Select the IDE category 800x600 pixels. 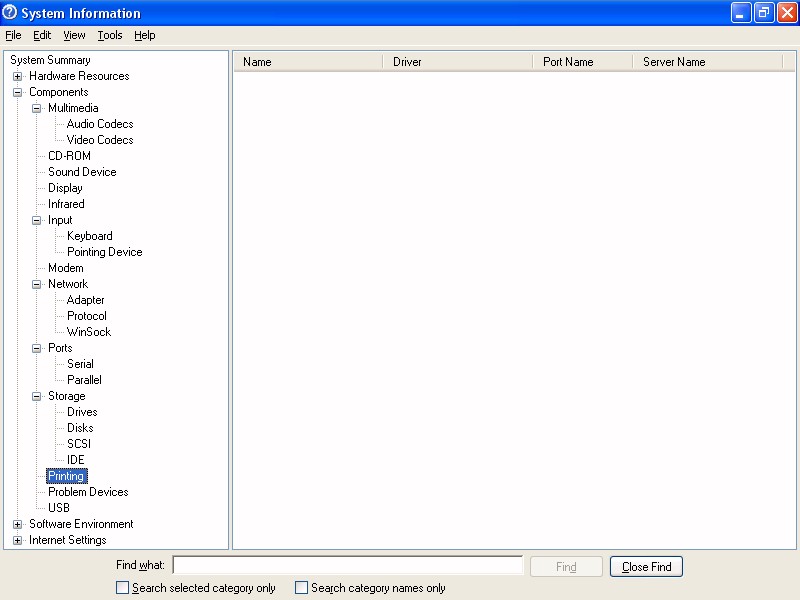(76, 460)
